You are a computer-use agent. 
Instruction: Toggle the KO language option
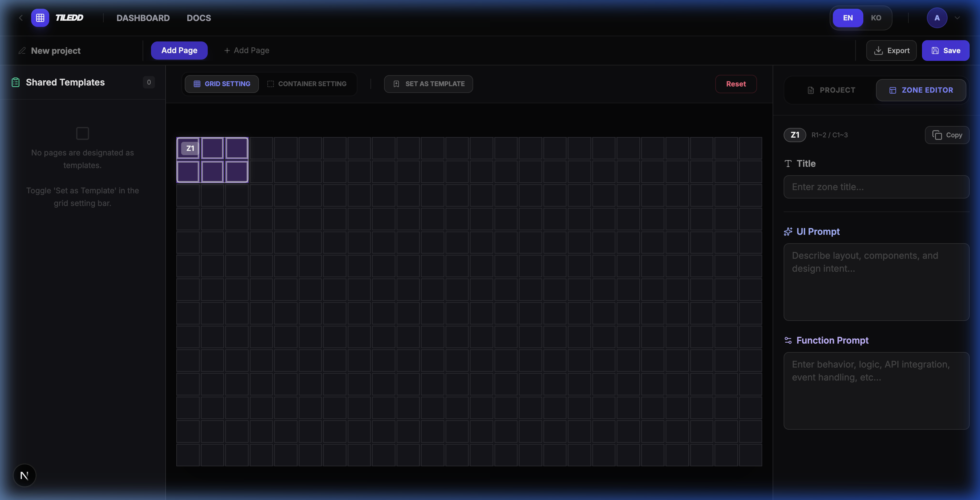click(876, 17)
